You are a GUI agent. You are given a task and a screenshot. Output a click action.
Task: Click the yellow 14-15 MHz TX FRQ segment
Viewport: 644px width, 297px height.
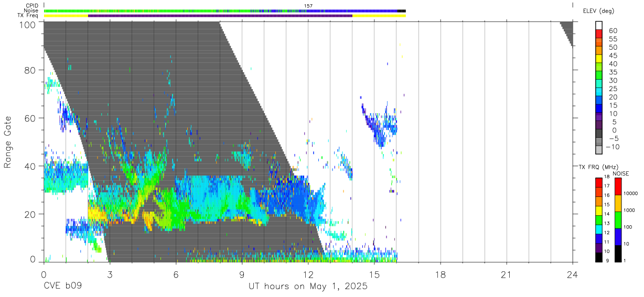[x=599, y=210]
